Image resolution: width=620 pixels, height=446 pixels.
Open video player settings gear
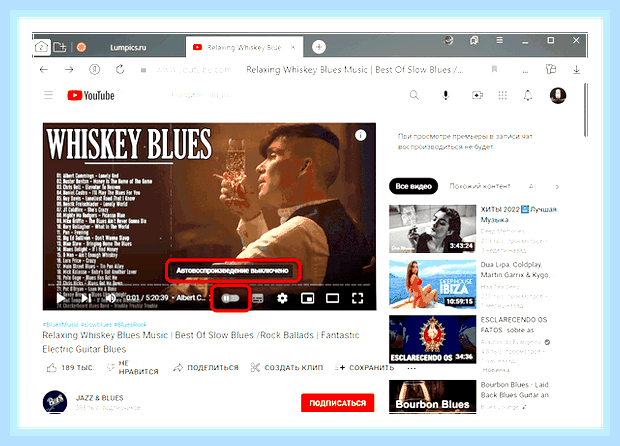[x=282, y=298]
